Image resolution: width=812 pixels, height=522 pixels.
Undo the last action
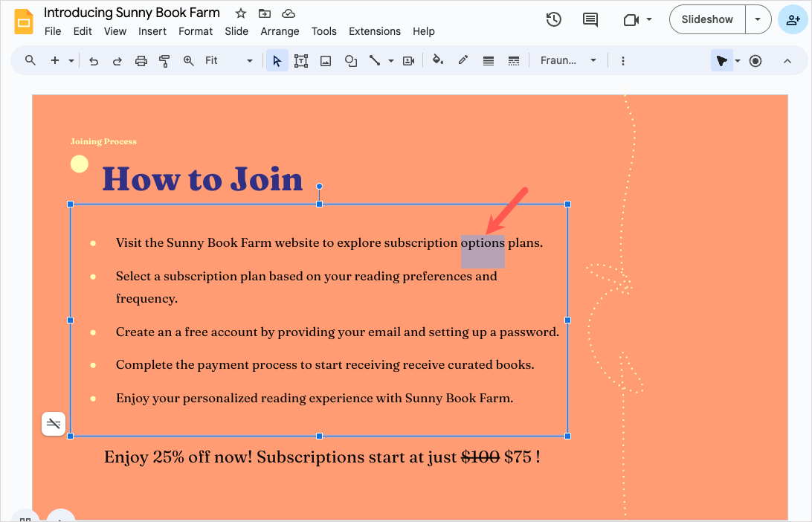94,61
